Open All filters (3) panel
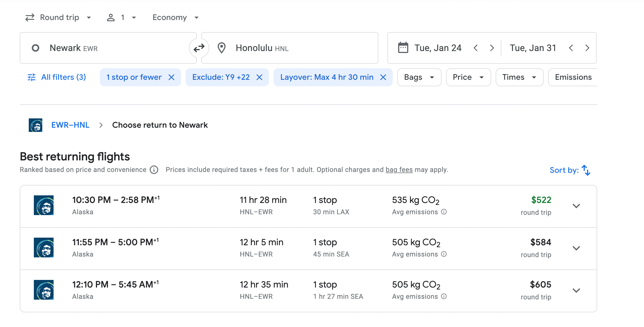Image resolution: width=644 pixels, height=327 pixels. click(x=57, y=77)
